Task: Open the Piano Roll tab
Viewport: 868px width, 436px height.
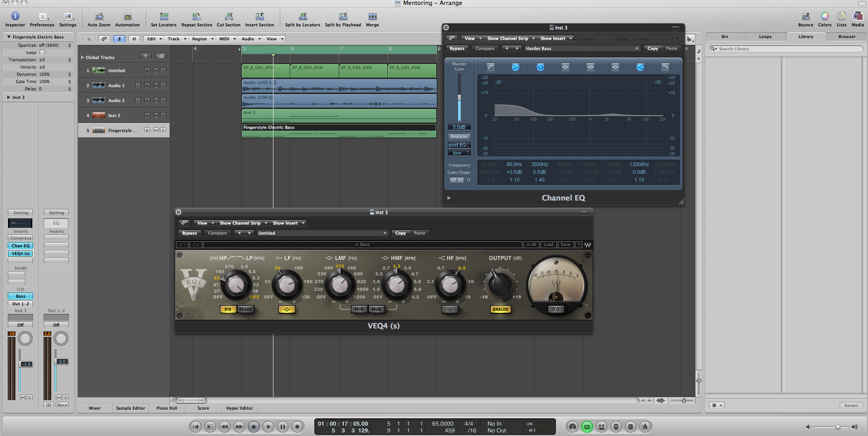Action: [x=167, y=408]
